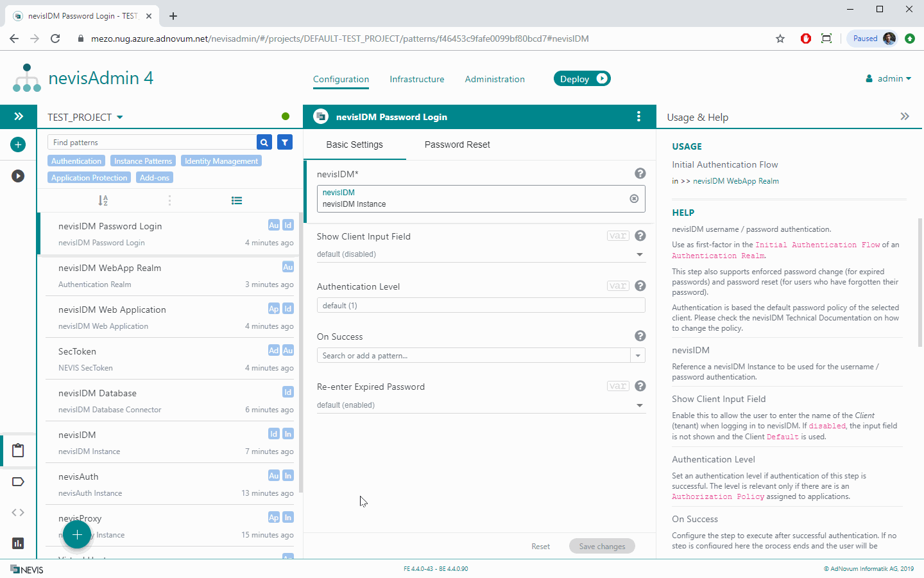
Task: Open help for Show Client Input Field
Action: [x=640, y=236]
